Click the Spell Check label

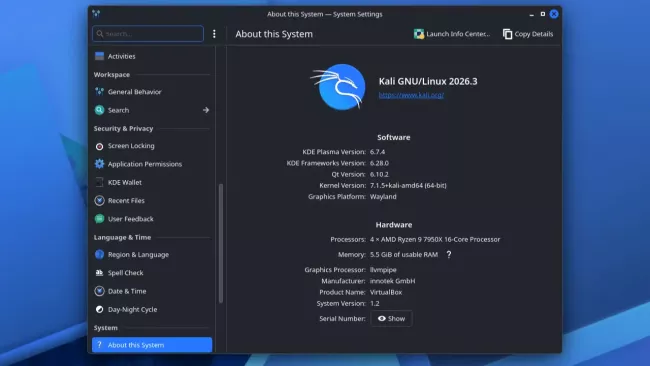click(126, 273)
